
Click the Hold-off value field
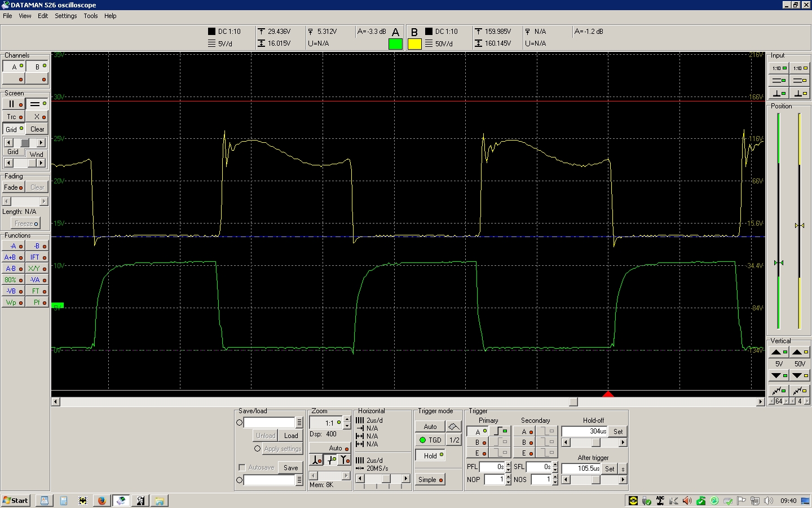(585, 431)
